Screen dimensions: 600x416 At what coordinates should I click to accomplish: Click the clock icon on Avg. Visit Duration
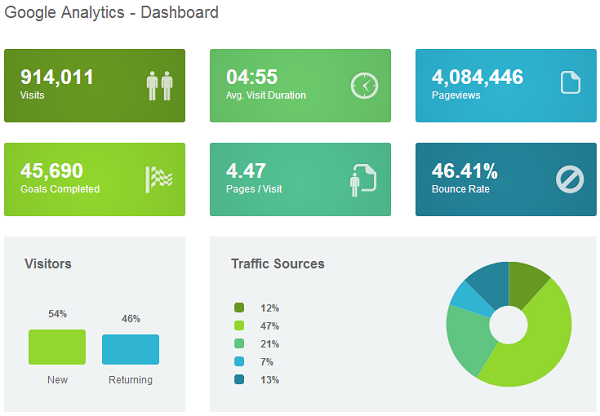(x=364, y=85)
